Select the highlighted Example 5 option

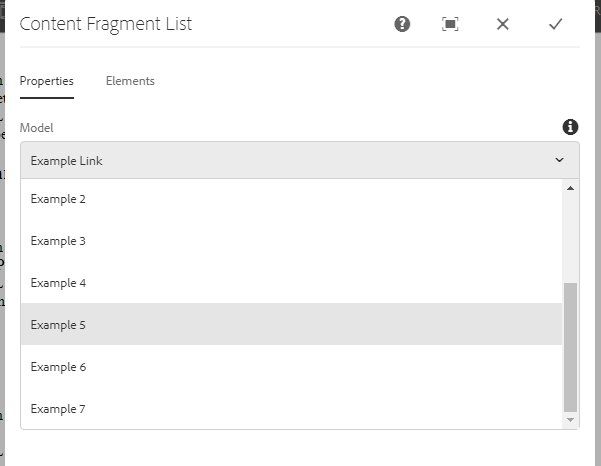291,324
